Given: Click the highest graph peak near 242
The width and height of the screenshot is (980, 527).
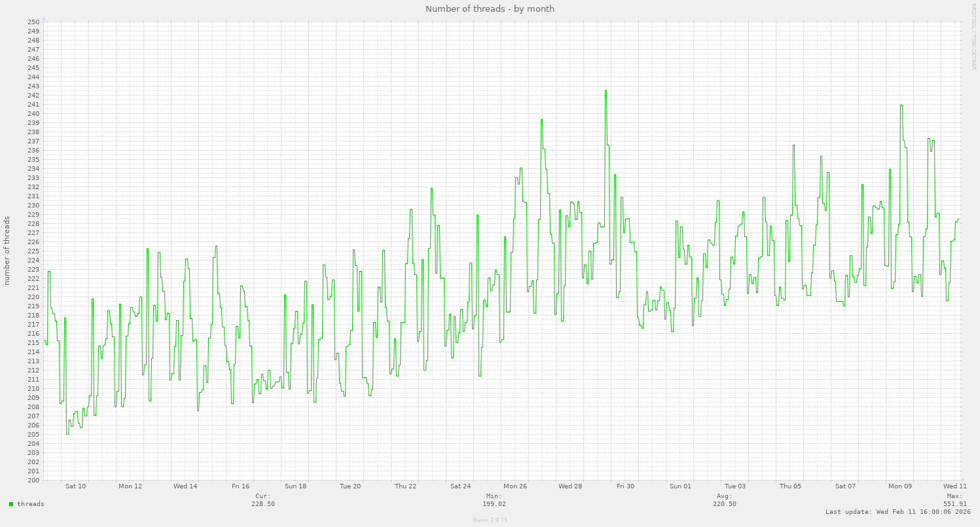Looking at the screenshot, I should pyautogui.click(x=606, y=91).
